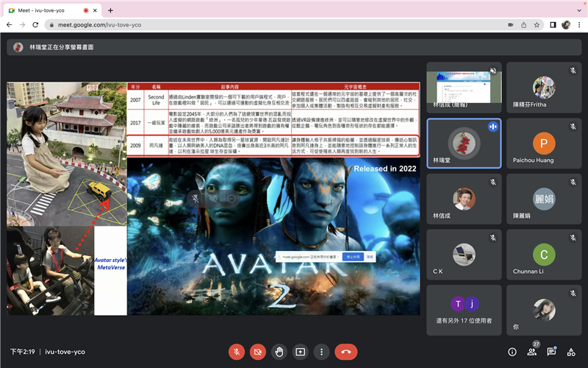Open a new browser tab

pos(110,10)
